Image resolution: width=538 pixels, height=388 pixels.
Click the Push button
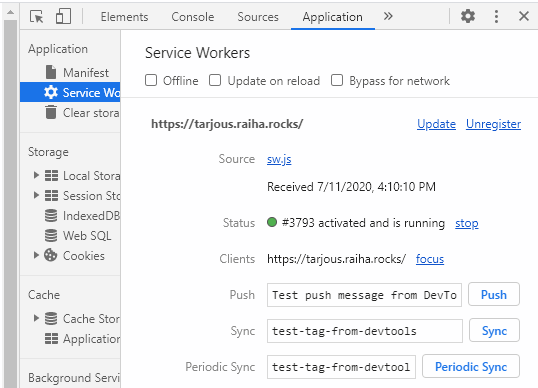494,295
